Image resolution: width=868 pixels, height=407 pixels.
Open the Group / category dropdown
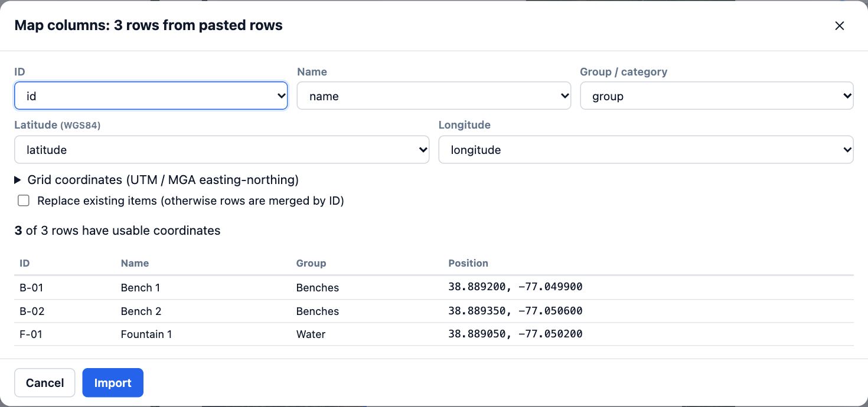[717, 96]
